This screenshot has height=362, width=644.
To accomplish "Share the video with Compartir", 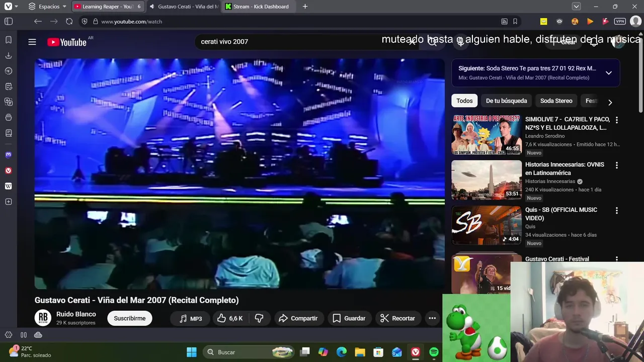I will point(298,318).
